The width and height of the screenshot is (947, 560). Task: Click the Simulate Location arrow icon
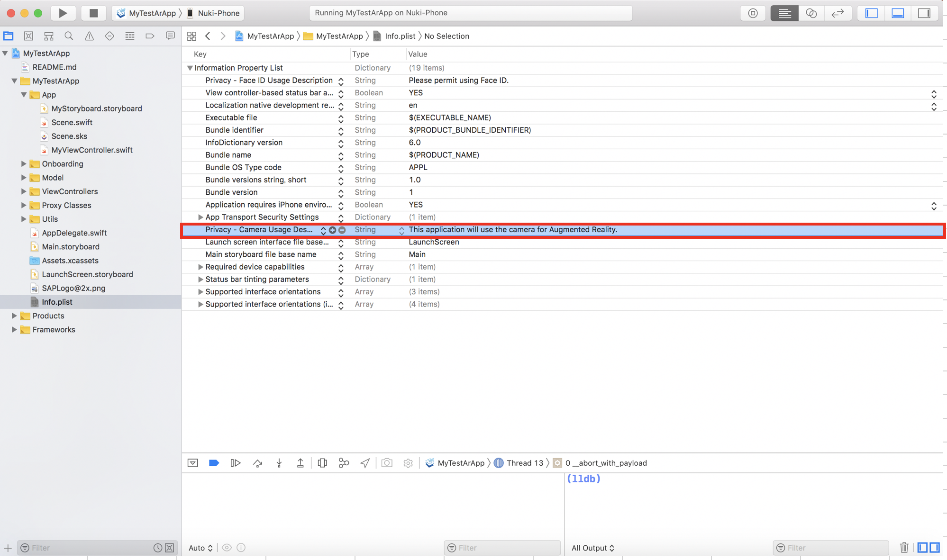click(x=365, y=463)
